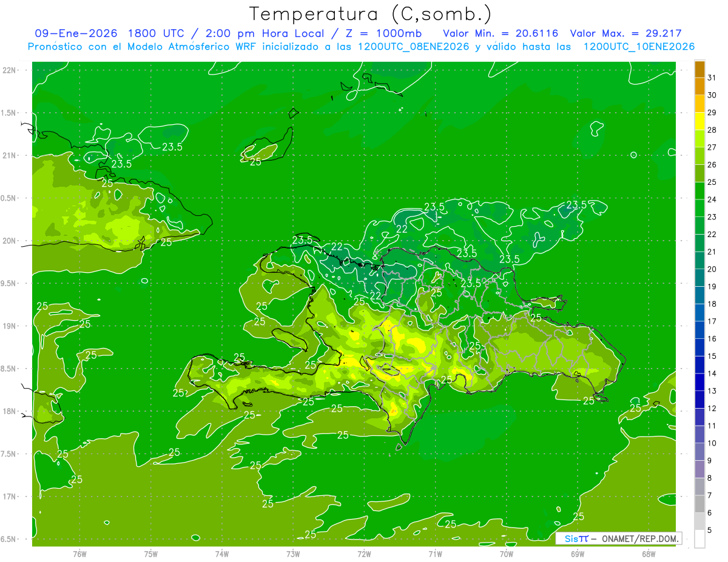Click the '72W' longitude axis label
The height and width of the screenshot is (562, 728).
click(364, 554)
